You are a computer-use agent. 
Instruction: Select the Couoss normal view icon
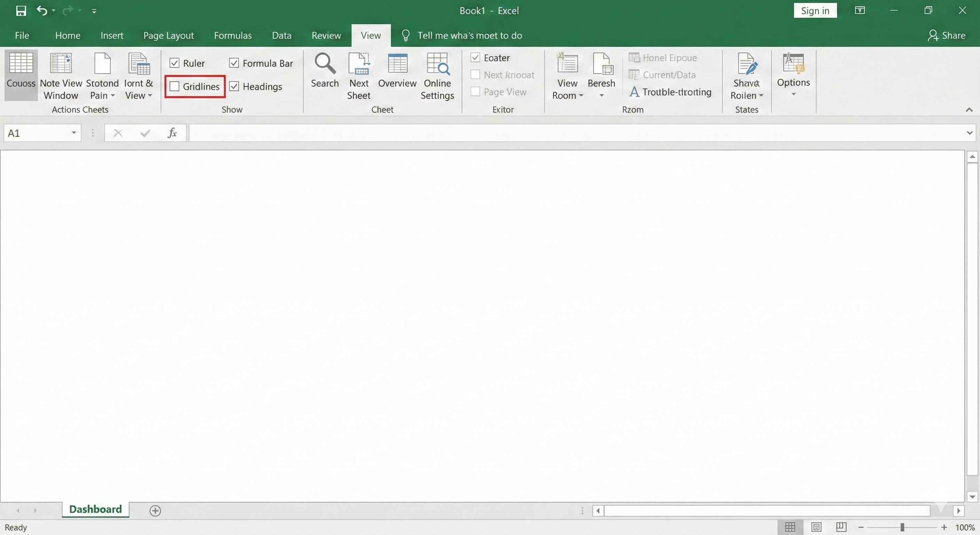(21, 75)
